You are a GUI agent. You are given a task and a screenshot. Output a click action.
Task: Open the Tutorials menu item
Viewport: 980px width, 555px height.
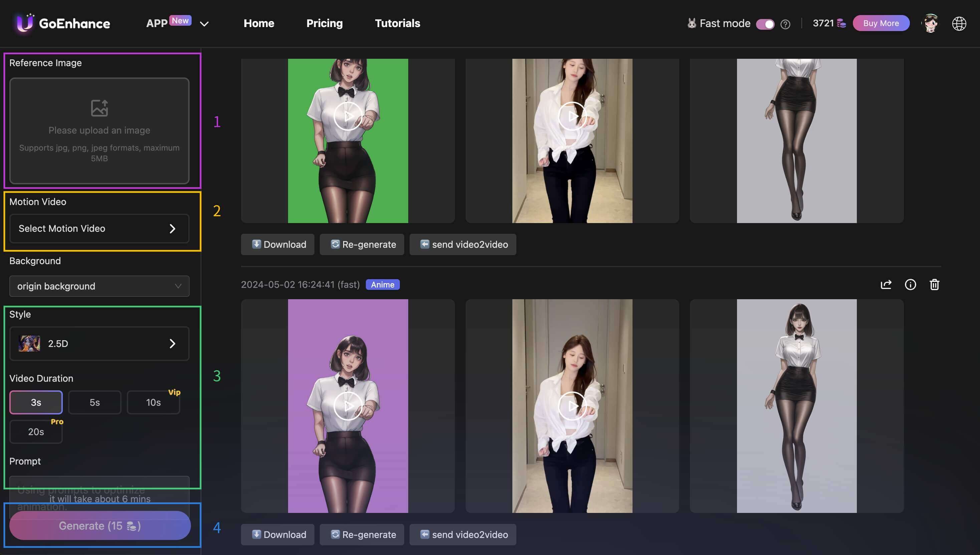point(398,23)
